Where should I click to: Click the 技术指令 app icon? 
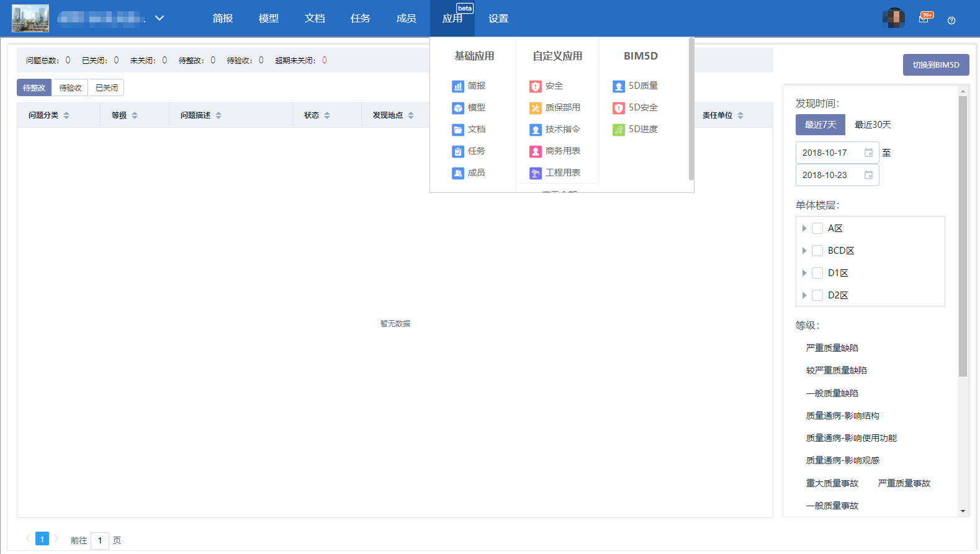coord(536,130)
